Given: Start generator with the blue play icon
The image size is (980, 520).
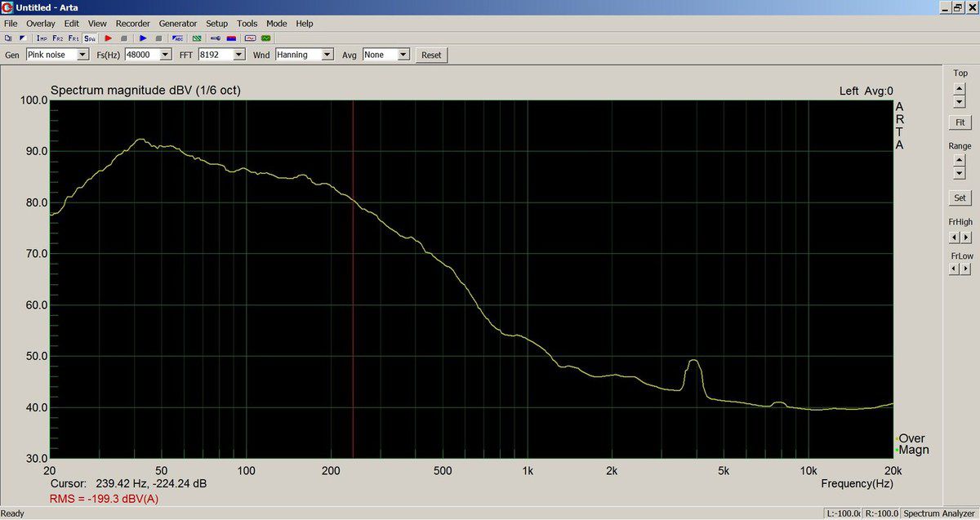Looking at the screenshot, I should pos(143,38).
